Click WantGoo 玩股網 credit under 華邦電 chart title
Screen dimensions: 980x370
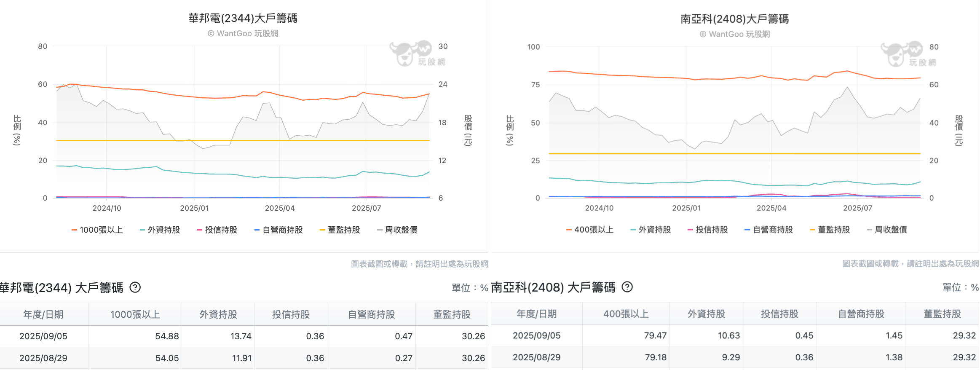[x=243, y=34]
